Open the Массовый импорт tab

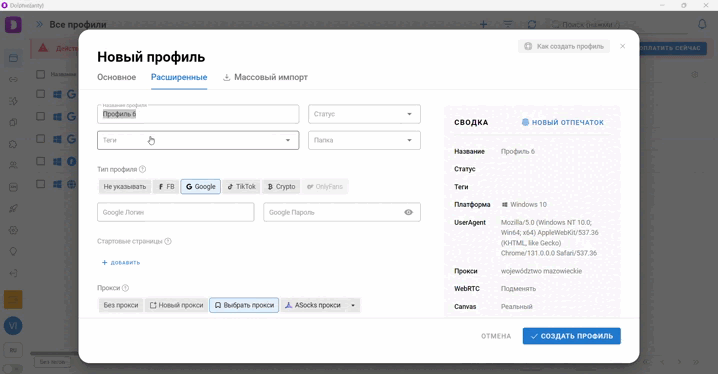[x=265, y=77]
